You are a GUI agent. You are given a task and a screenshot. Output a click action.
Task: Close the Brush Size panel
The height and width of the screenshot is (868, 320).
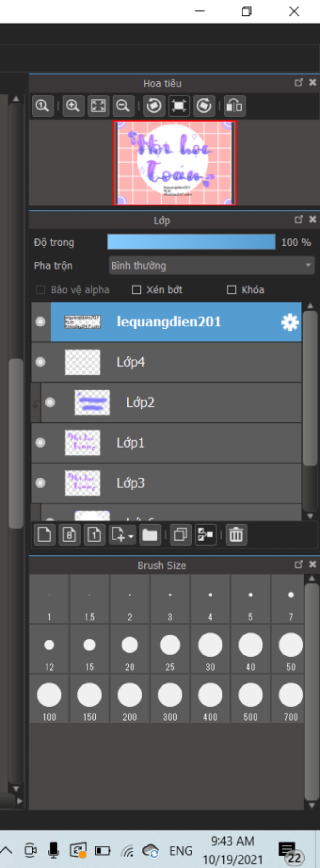click(312, 564)
